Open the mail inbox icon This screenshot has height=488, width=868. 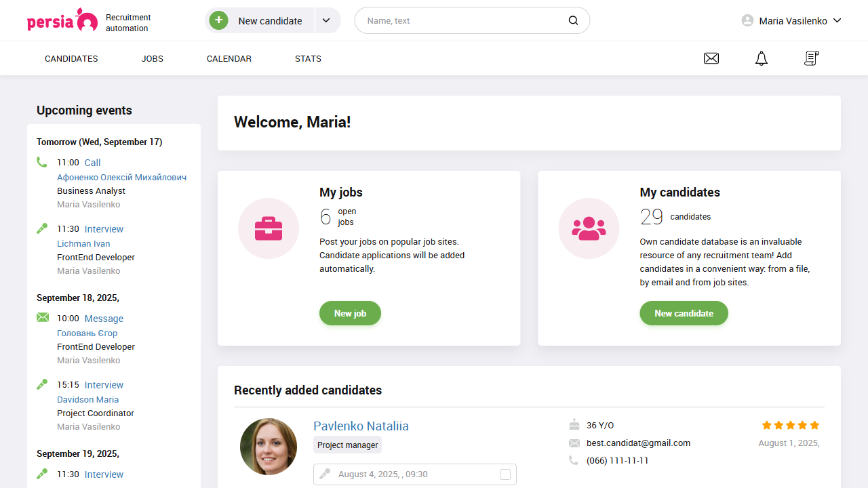(x=711, y=58)
